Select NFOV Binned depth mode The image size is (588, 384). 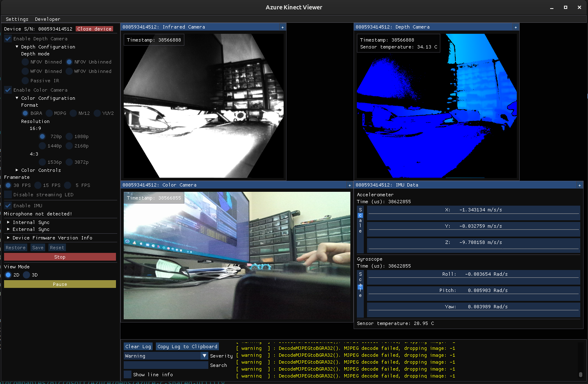[x=25, y=62]
